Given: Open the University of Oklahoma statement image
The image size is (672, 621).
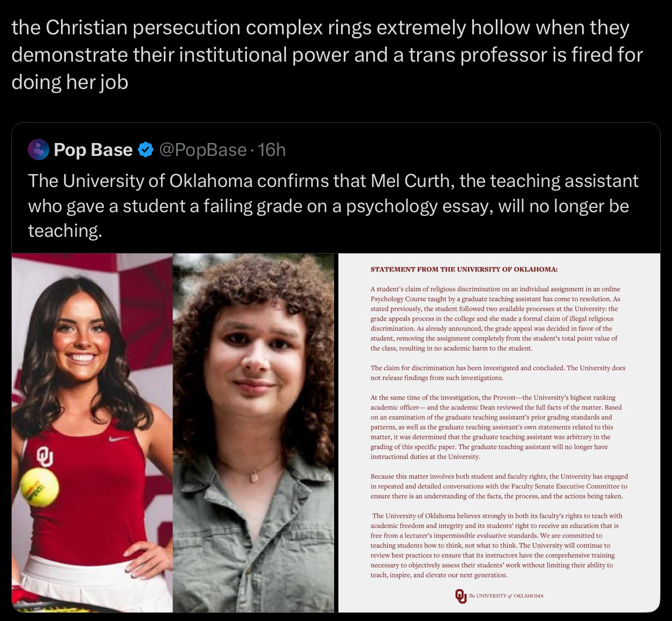Looking at the screenshot, I should pos(499,432).
